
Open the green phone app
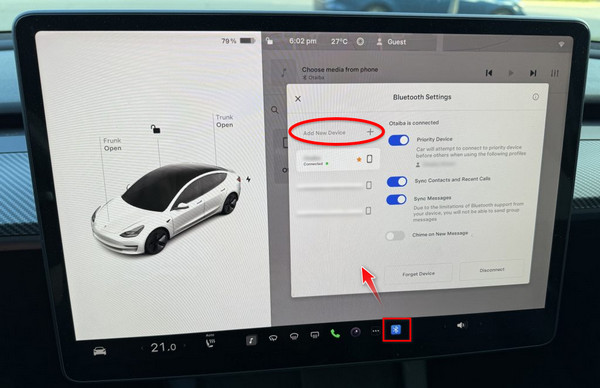(335, 334)
